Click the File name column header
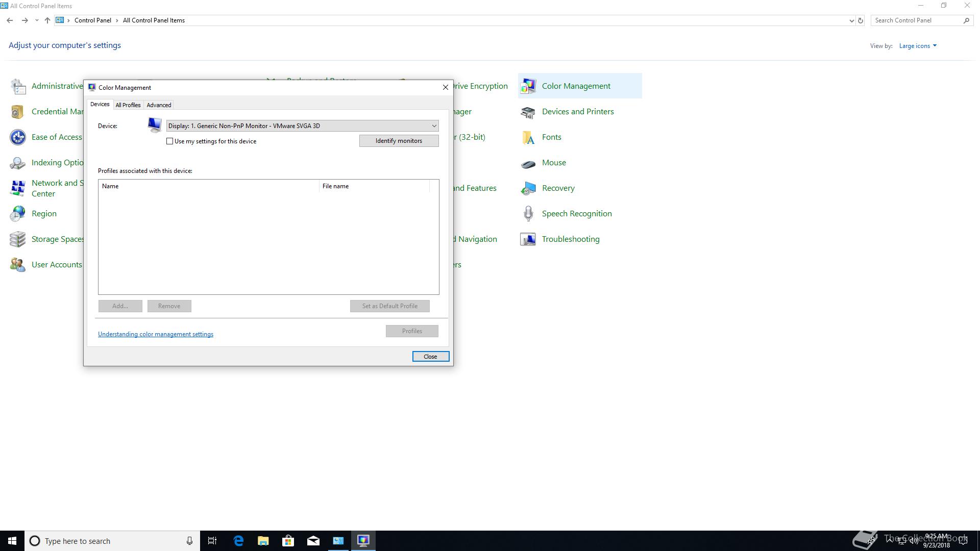Viewport: 980px width, 551px height. (375, 186)
